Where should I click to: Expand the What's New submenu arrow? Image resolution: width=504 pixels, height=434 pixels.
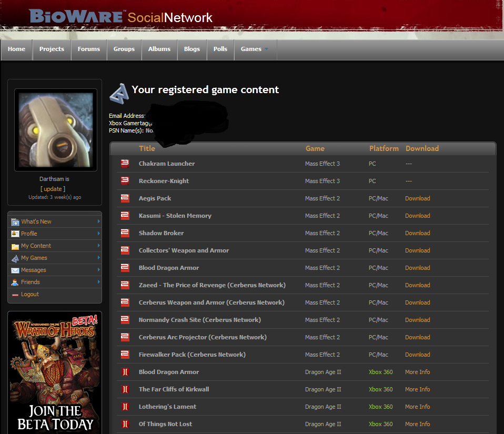(98, 221)
